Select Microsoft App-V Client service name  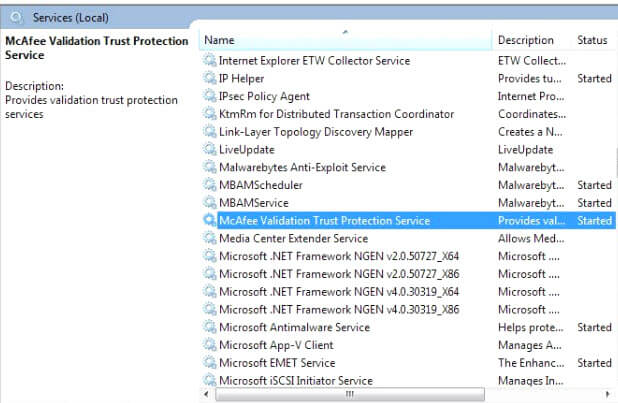tap(276, 345)
